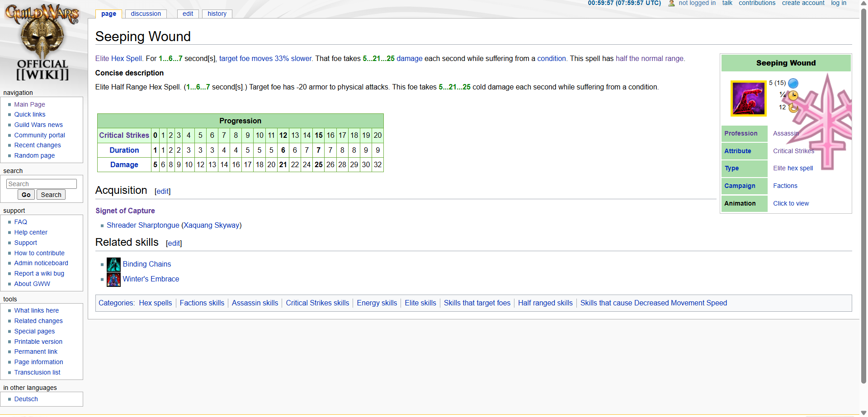Viewport: 868px width, 417px height.
Task: Open the Winter's Embrace skill icon
Action: [113, 279]
